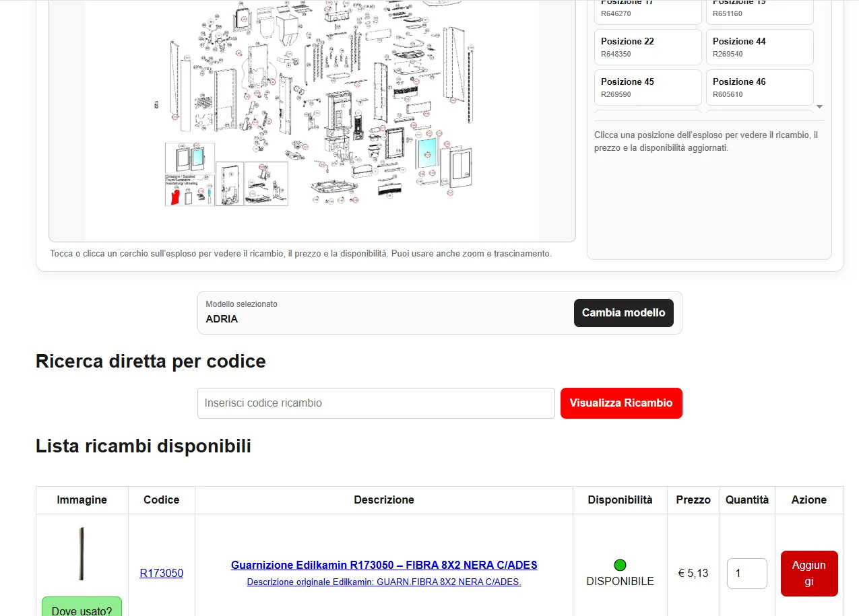Open Guarnizione Edilkamin R173050 product link
This screenshot has height=616, width=859.
pyautogui.click(x=384, y=565)
